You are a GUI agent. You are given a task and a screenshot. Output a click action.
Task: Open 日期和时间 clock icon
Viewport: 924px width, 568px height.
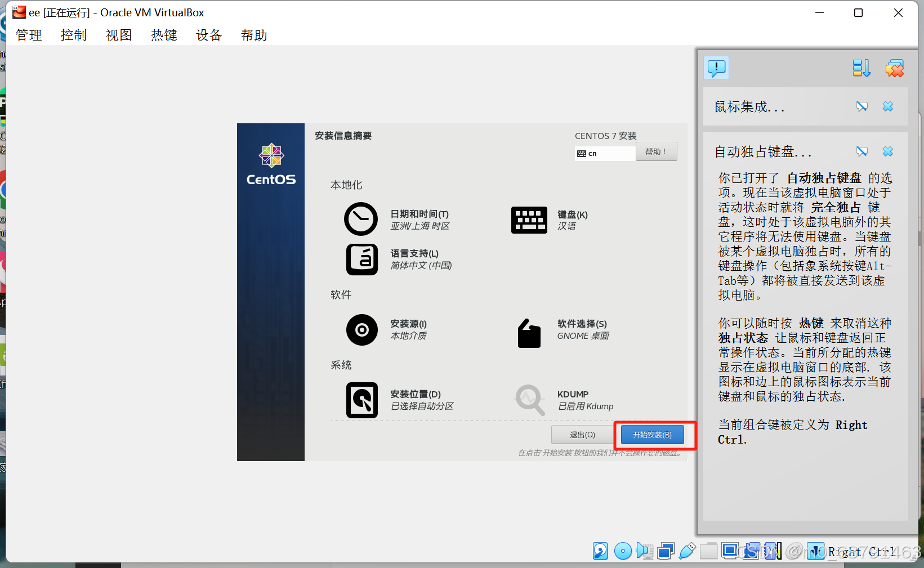(361, 219)
